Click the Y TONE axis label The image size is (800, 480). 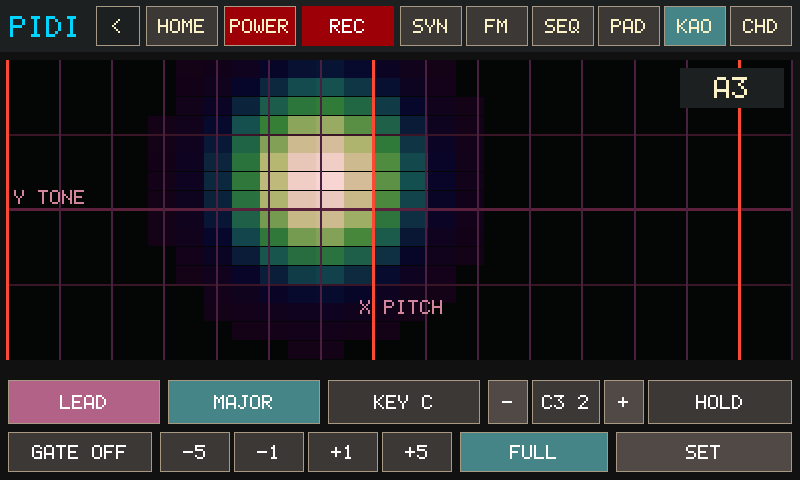point(48,197)
